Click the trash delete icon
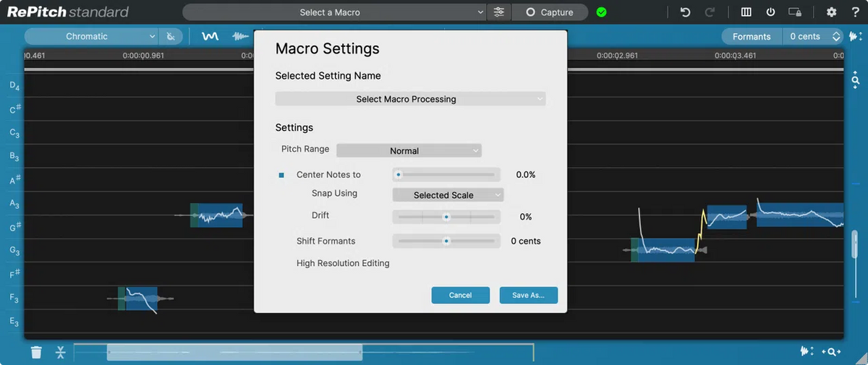This screenshot has width=868, height=365. coord(36,352)
